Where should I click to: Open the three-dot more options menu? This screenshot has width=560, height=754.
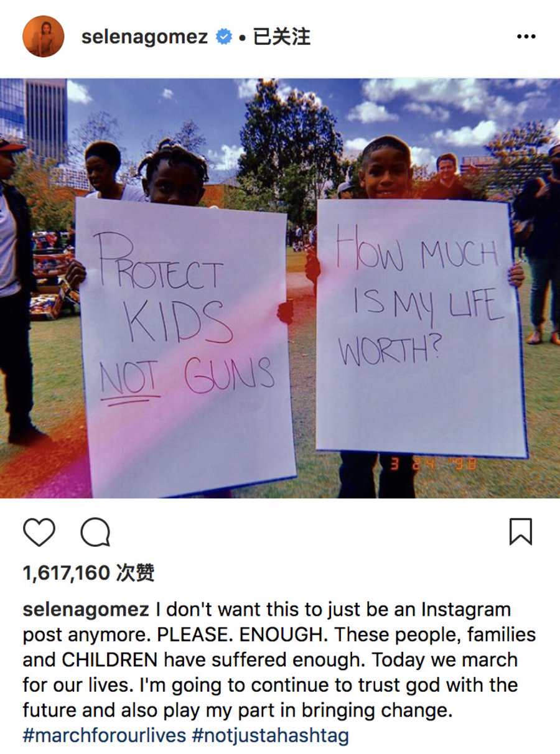click(526, 37)
